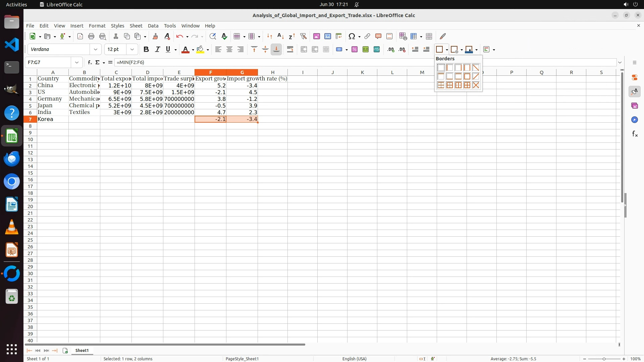Toggle Bold formatting
This screenshot has height=362, width=644.
(146, 49)
